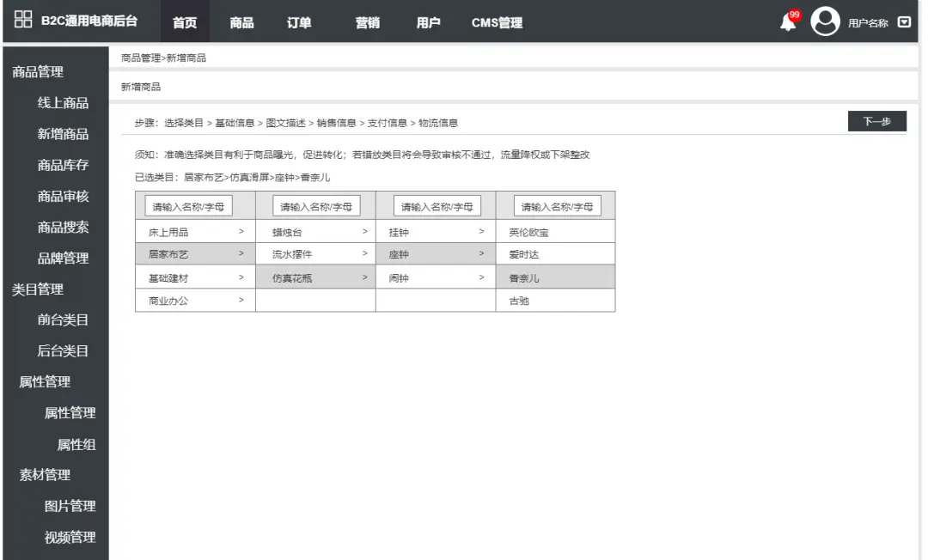The image size is (928, 560).
Task: Open the 订单 top menu
Action: click(x=299, y=22)
